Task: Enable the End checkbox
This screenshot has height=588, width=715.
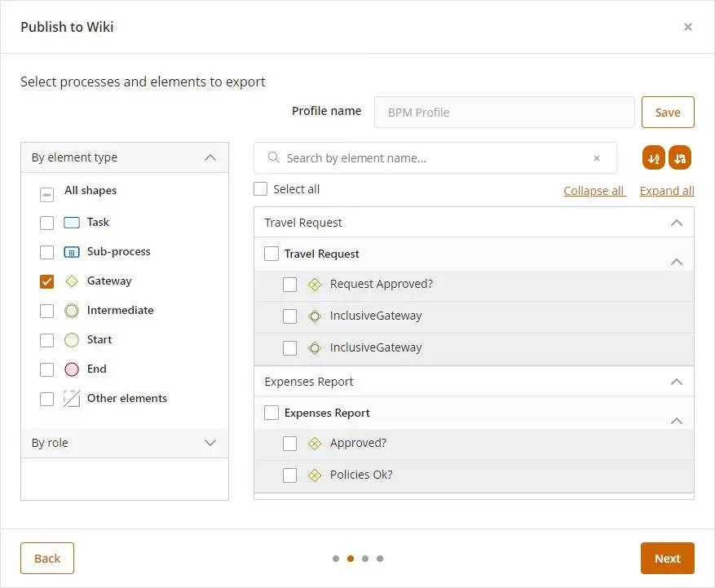Action: click(46, 369)
